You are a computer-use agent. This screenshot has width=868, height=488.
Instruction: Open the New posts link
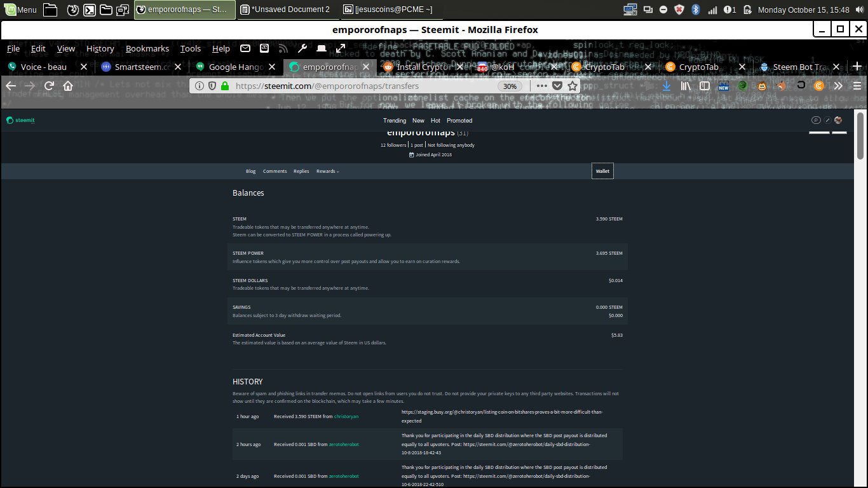point(418,120)
